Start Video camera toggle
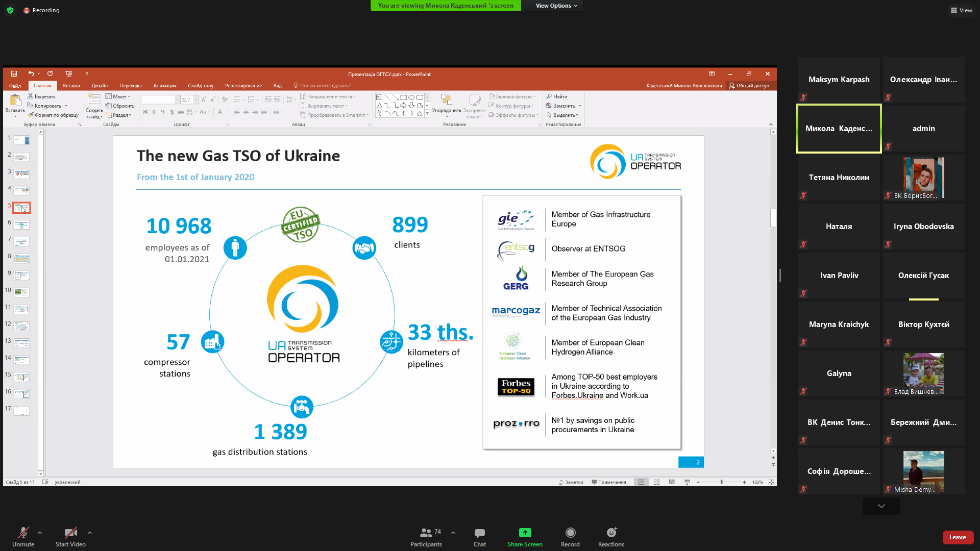980x551 pixels. 70,533
